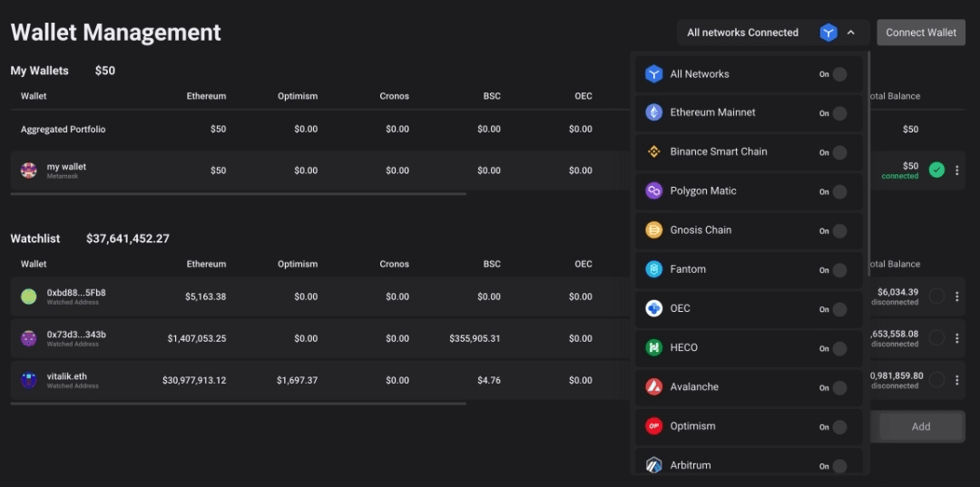980x487 pixels.
Task: Click the Add button
Action: pyautogui.click(x=920, y=426)
